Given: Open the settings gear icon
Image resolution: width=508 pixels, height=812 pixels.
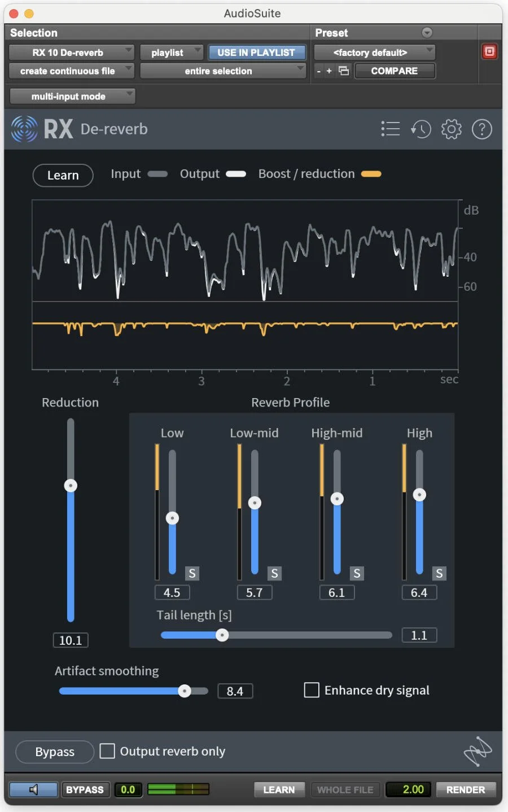Looking at the screenshot, I should click(x=452, y=129).
